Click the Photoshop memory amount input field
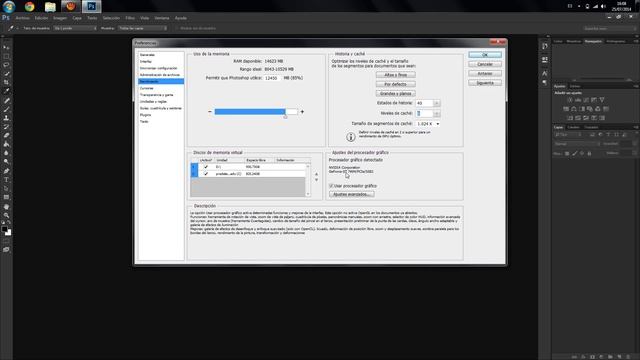Image resolution: width=640 pixels, height=360 pixels. (272, 78)
